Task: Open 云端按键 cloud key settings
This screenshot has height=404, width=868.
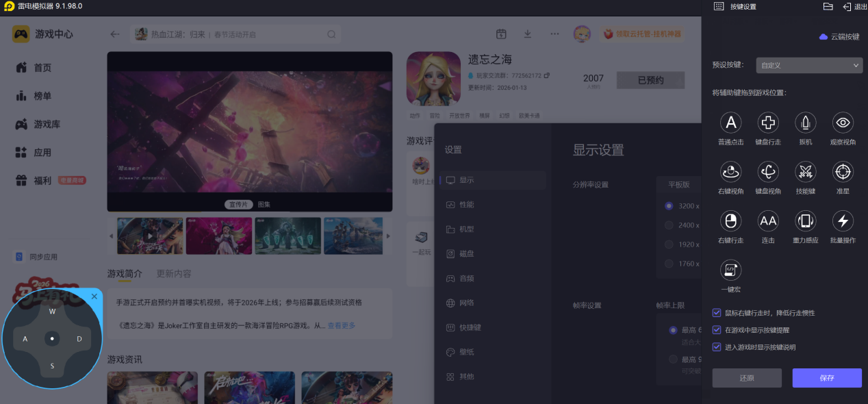Action: (x=839, y=37)
